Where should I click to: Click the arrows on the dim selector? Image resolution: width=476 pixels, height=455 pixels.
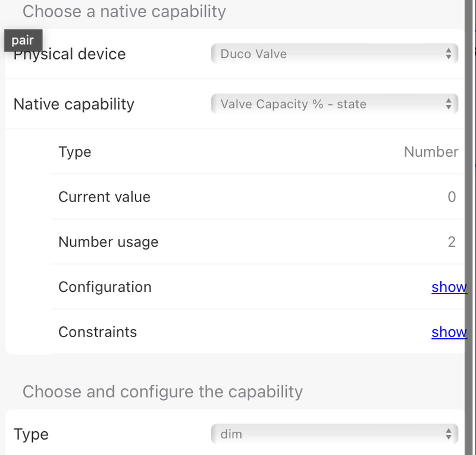449,434
